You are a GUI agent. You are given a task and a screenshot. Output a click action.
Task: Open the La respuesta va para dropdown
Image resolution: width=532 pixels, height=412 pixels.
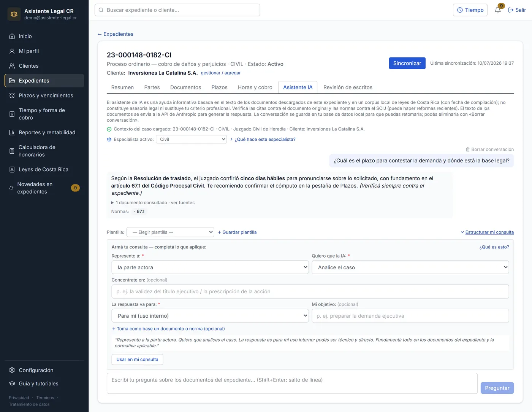pos(210,316)
